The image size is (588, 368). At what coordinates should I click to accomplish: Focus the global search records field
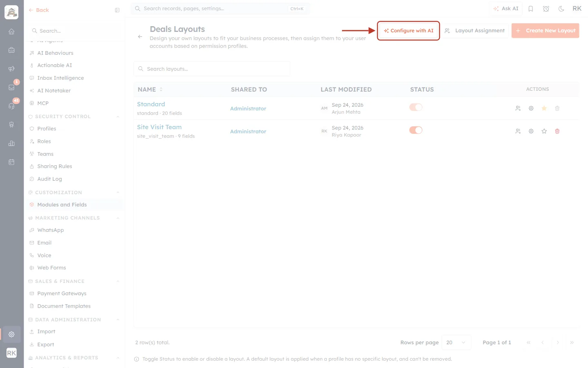pos(220,9)
